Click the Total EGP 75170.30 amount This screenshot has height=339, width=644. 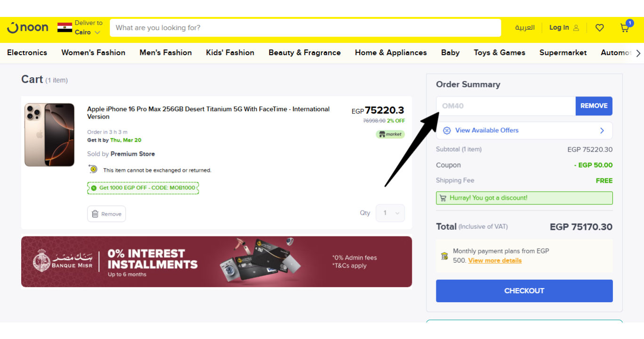pyautogui.click(x=581, y=227)
